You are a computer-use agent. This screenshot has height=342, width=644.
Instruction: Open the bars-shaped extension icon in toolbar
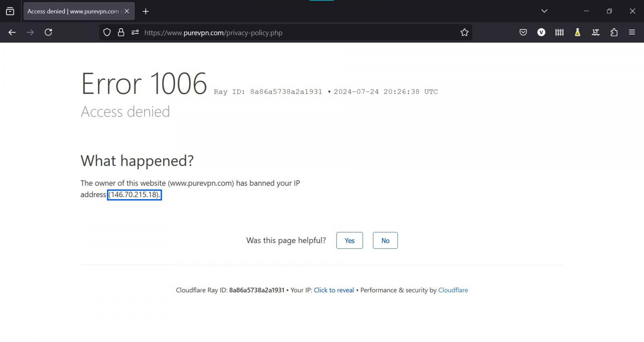pyautogui.click(x=559, y=33)
